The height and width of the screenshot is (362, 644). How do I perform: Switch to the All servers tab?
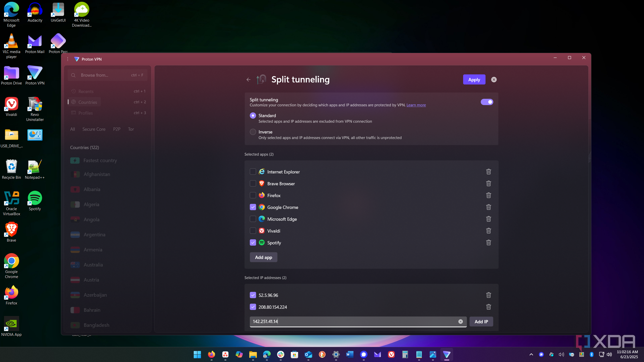click(72, 129)
